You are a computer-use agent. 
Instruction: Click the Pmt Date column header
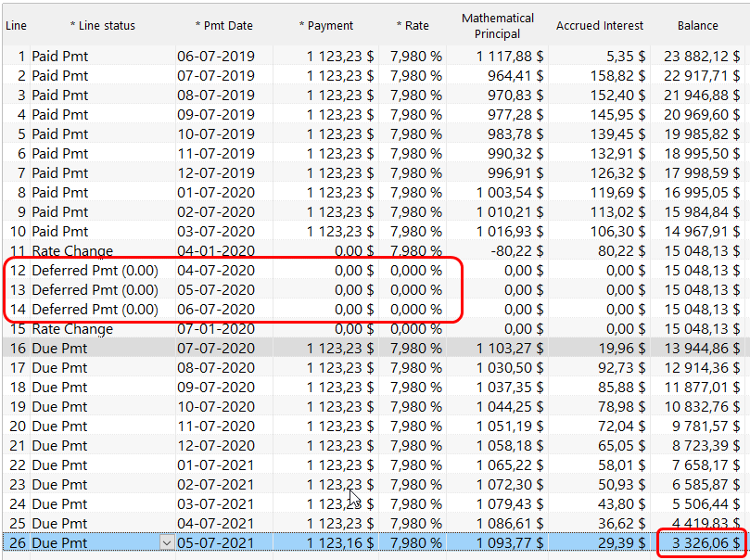[224, 26]
